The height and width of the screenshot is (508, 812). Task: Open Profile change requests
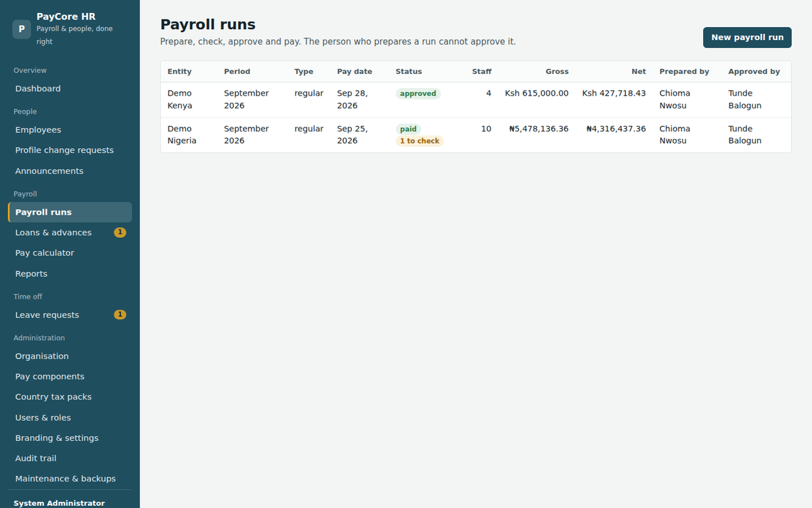coord(70,150)
